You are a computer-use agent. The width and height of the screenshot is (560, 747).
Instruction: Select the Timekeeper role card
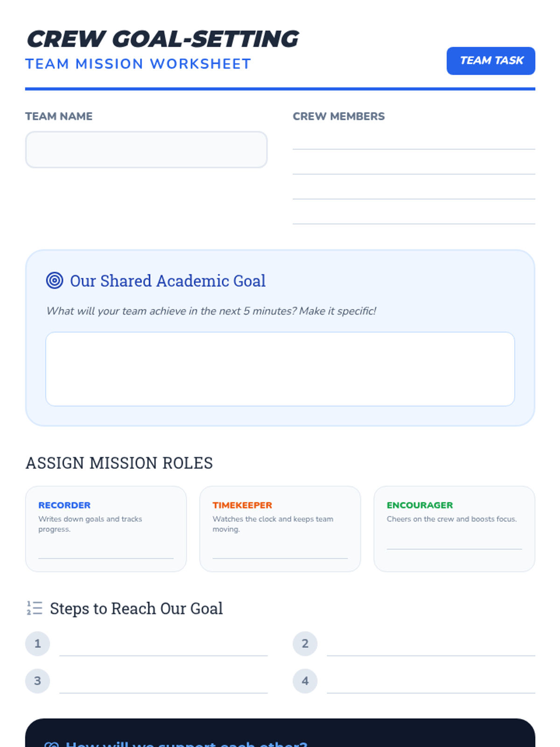tap(280, 529)
